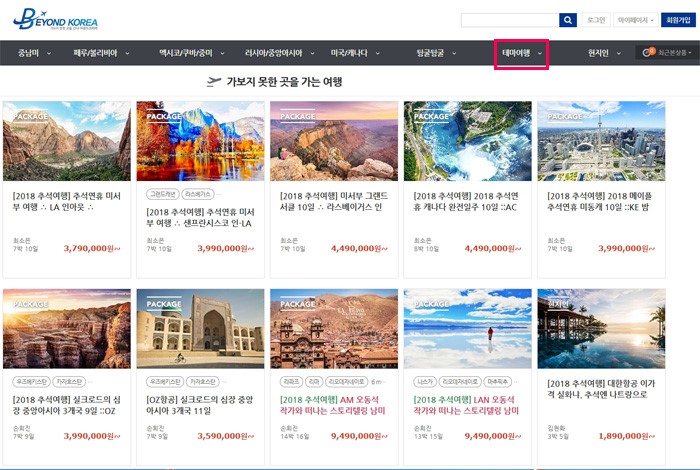
Task: Open the [OZ항공] 중앙아시아 3개국 11일 title
Action: [200, 405]
